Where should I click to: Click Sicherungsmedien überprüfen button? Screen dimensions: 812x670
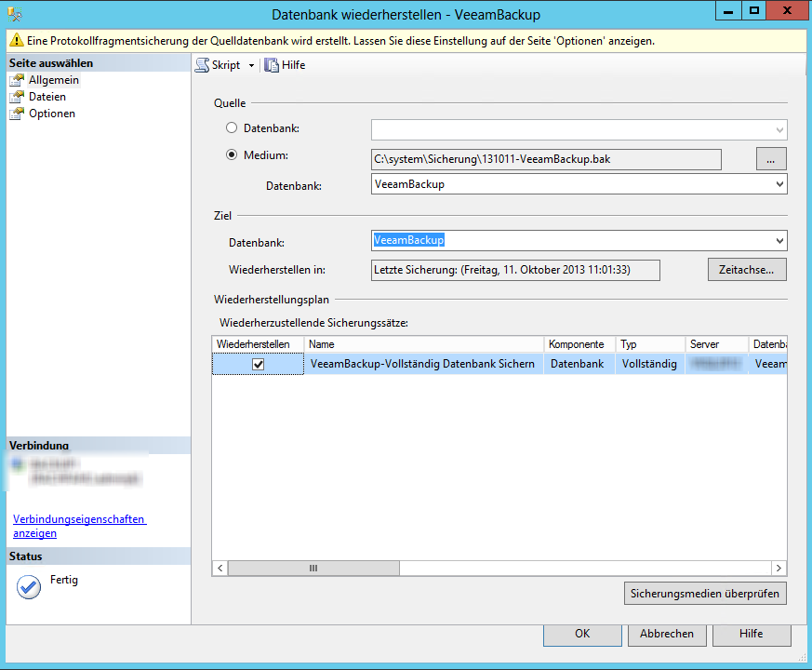pyautogui.click(x=705, y=594)
